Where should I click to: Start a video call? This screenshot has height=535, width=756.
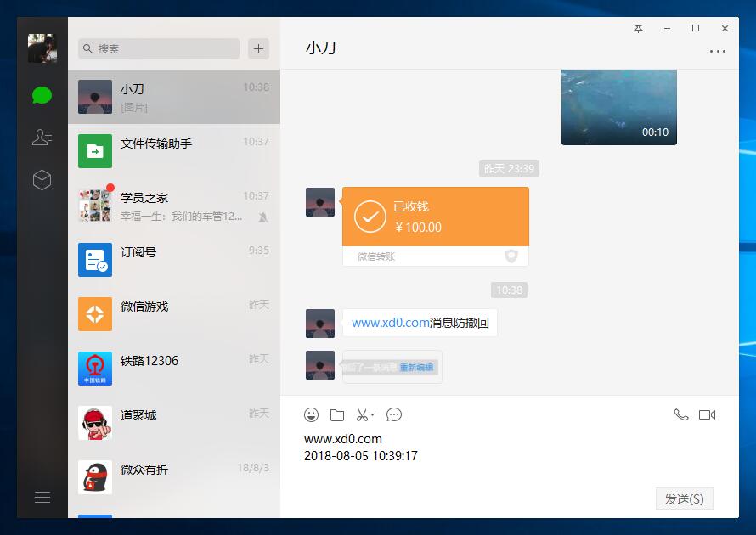point(707,415)
